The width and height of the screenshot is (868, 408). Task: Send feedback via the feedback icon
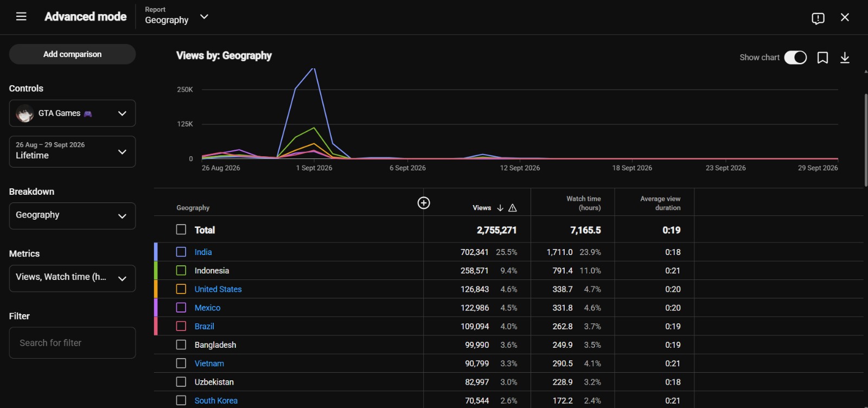[x=818, y=18]
